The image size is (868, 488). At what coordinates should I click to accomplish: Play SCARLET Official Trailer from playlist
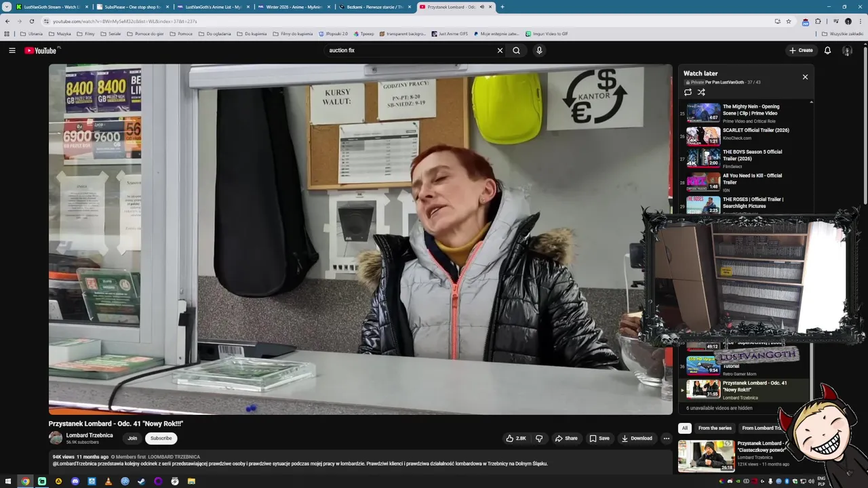coord(703,136)
